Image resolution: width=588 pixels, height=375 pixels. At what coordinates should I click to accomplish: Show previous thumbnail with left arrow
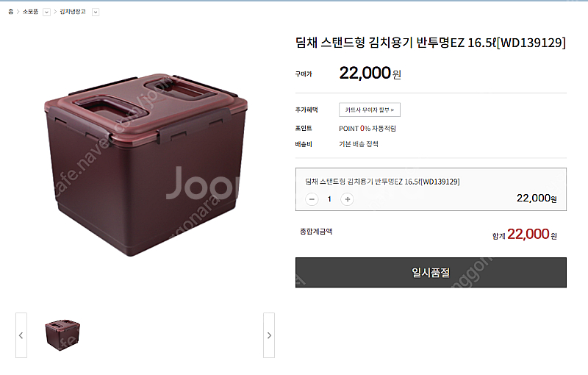pyautogui.click(x=21, y=335)
